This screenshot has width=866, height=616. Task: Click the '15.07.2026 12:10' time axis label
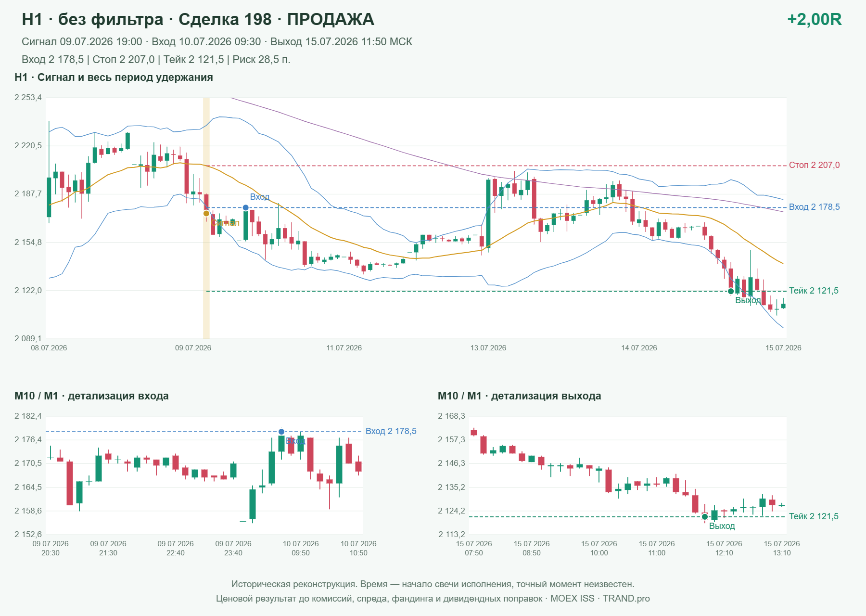tap(724, 548)
